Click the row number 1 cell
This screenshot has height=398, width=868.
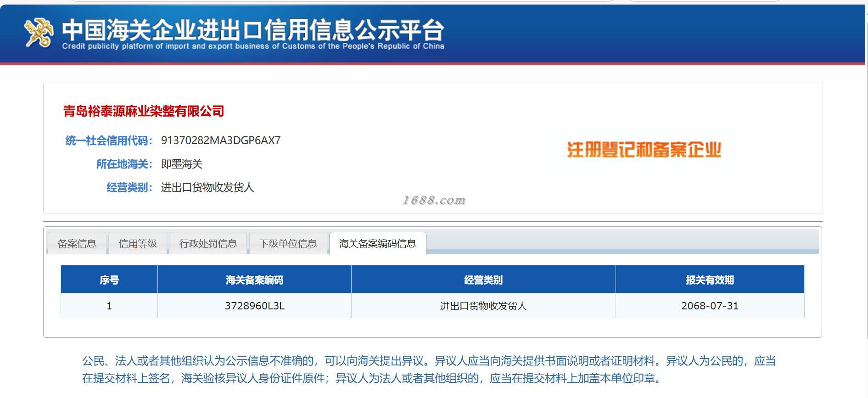pos(109,306)
